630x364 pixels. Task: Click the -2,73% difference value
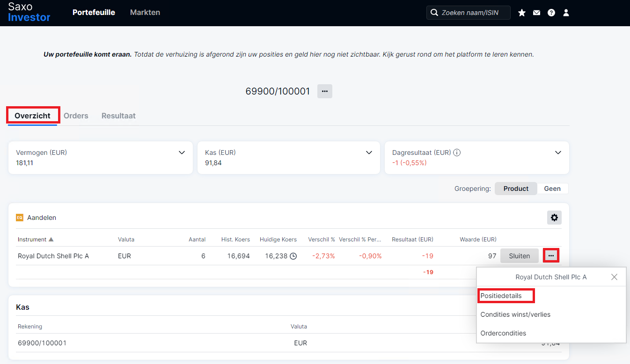pos(323,256)
